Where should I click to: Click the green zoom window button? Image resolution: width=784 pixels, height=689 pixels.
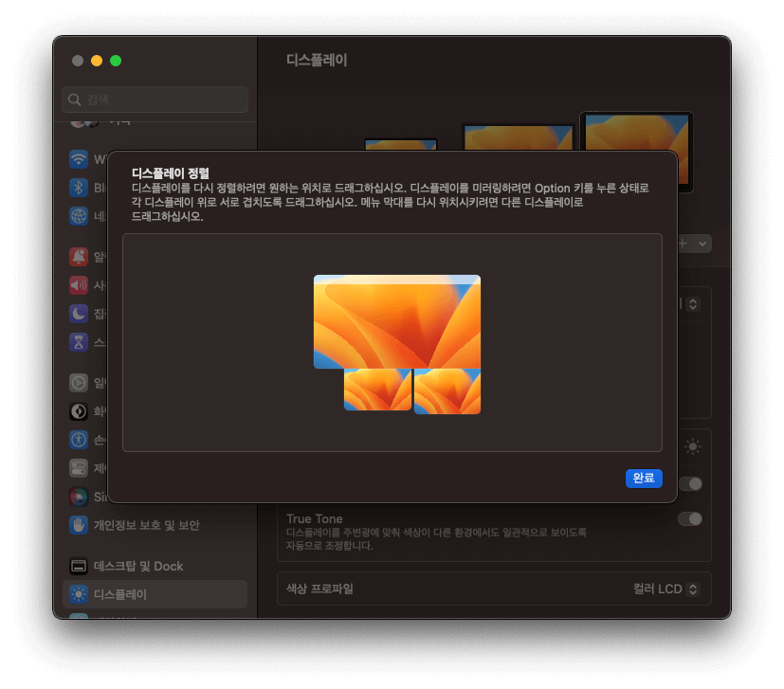coord(116,61)
